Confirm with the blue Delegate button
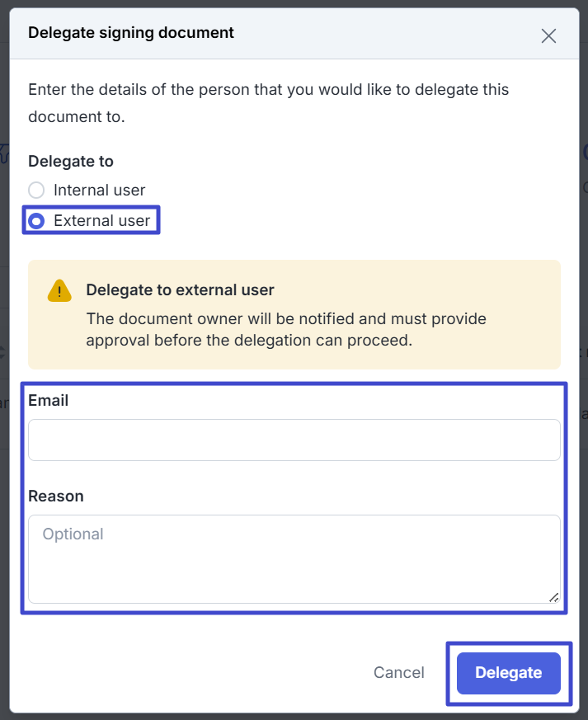The height and width of the screenshot is (720, 588). click(x=508, y=673)
